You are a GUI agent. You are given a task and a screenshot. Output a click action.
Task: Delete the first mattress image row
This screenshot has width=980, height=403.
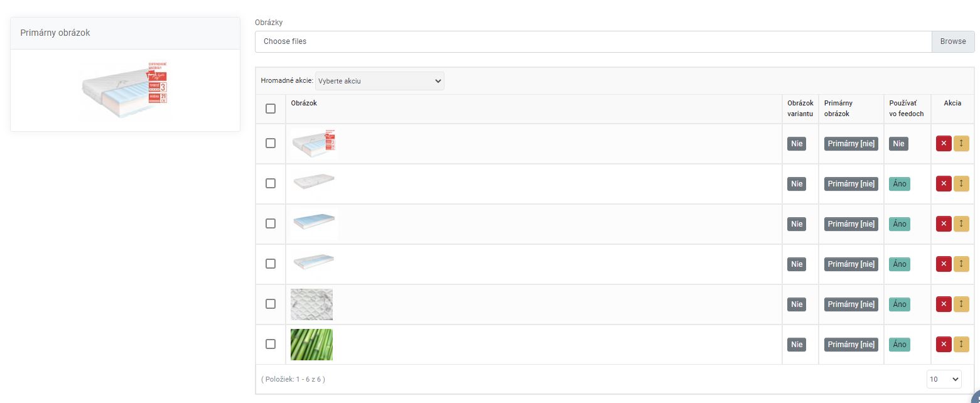[944, 144]
